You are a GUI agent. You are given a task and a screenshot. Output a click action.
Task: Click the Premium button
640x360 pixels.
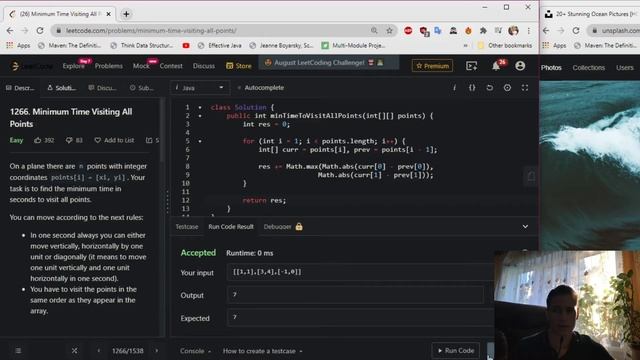point(433,66)
